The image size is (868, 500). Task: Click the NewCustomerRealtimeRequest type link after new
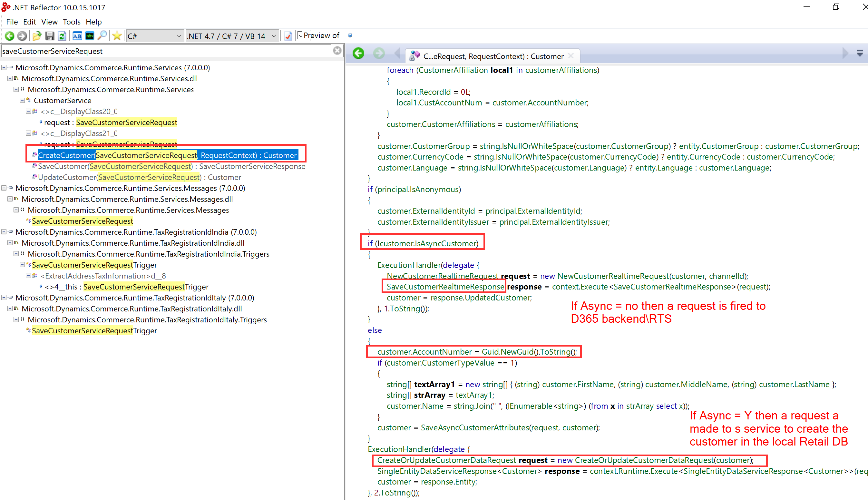click(x=613, y=276)
